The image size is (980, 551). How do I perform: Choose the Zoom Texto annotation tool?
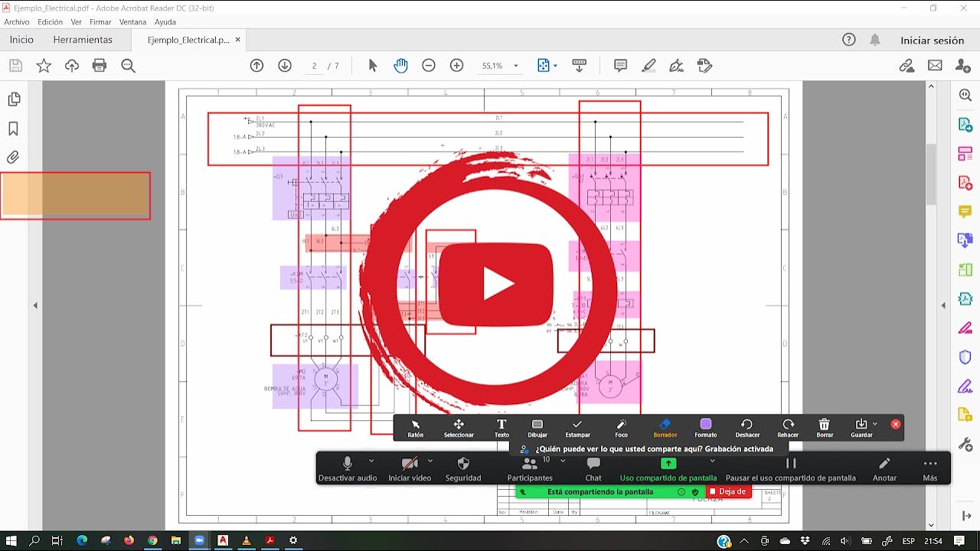coord(501,428)
